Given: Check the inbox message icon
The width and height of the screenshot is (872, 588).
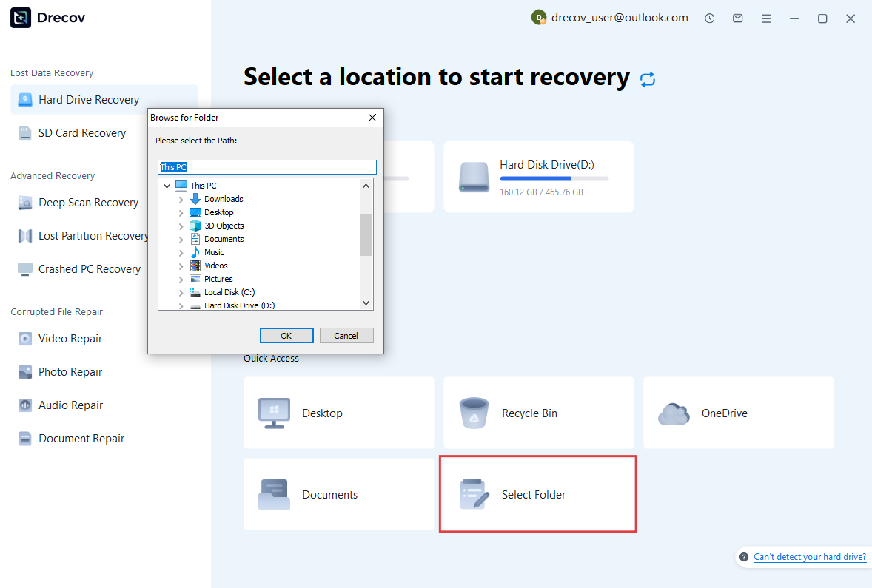Looking at the screenshot, I should pos(737,18).
